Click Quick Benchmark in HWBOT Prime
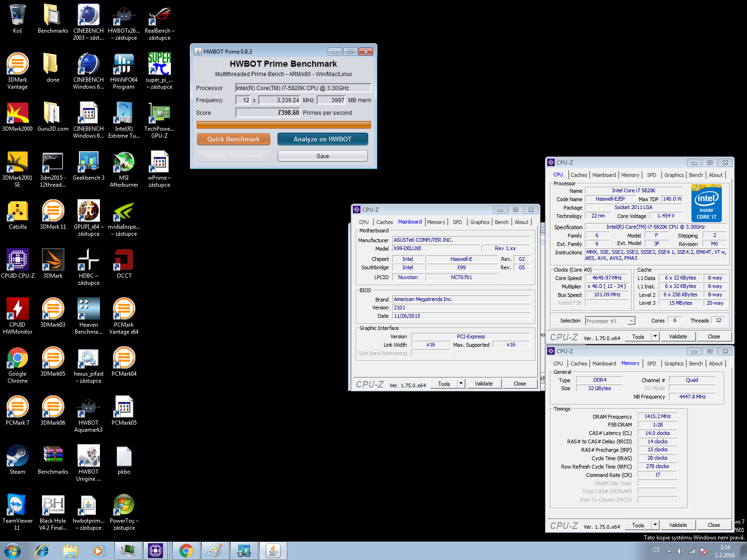The width and height of the screenshot is (747, 560). click(x=233, y=139)
